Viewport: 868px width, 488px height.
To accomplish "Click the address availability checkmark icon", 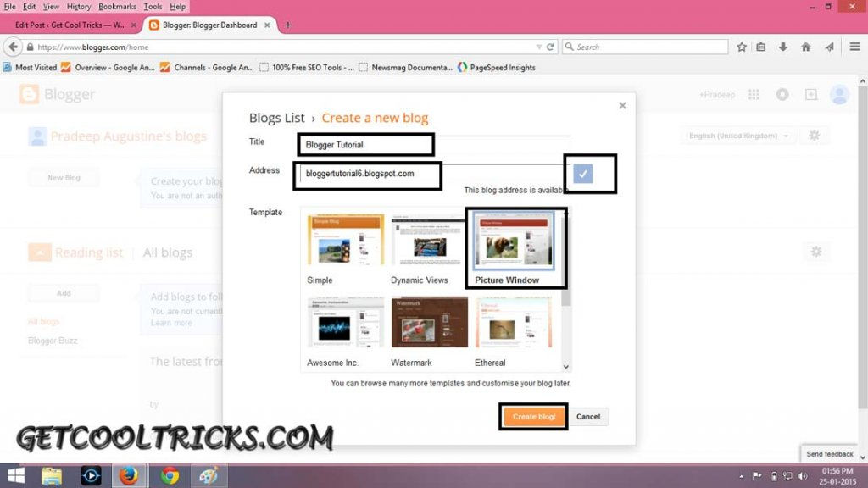I will click(x=582, y=174).
